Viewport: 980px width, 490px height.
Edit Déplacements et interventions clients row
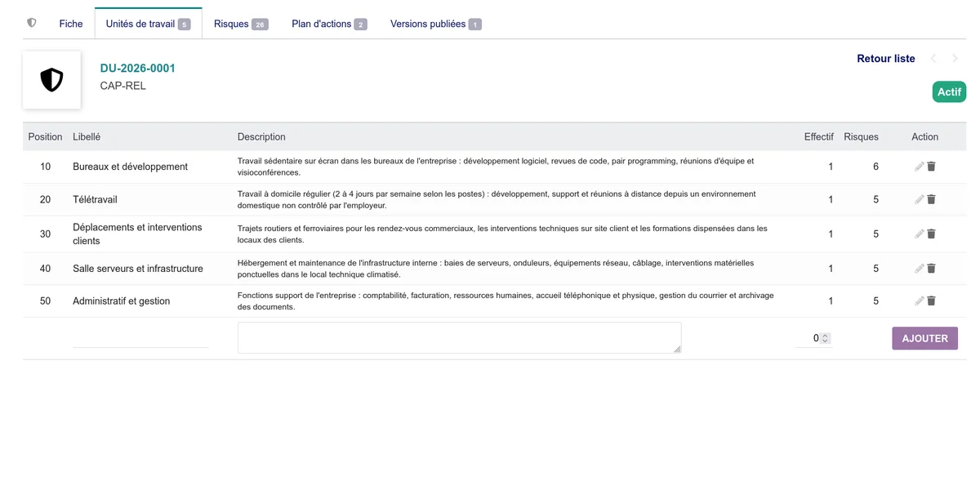pos(920,234)
